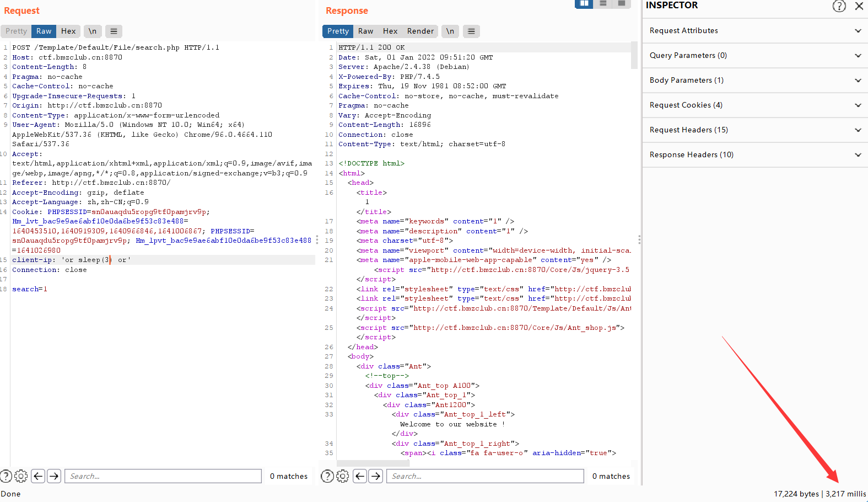Click Server: Apache response header

404,67
